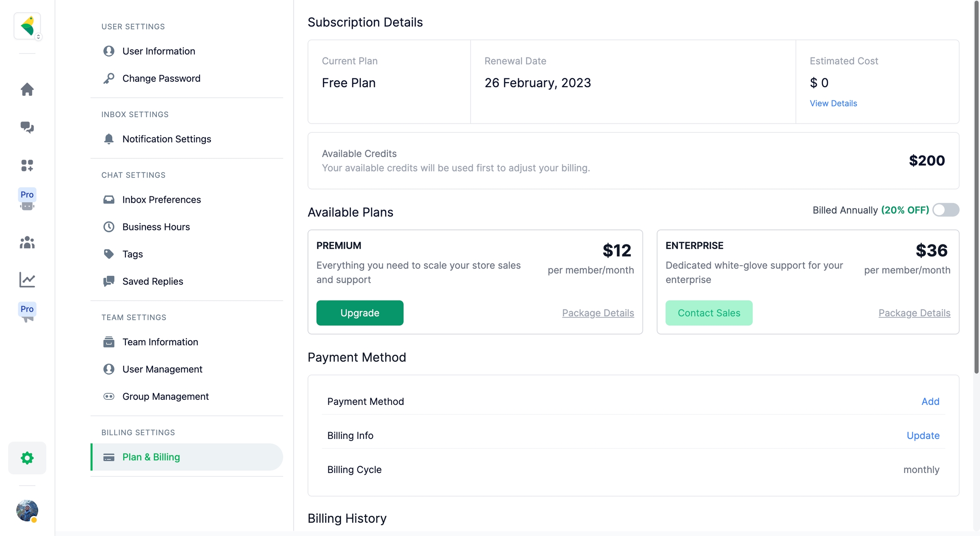The height and width of the screenshot is (536, 980).
Task: Click Update beside Billing Info
Action: coord(923,436)
